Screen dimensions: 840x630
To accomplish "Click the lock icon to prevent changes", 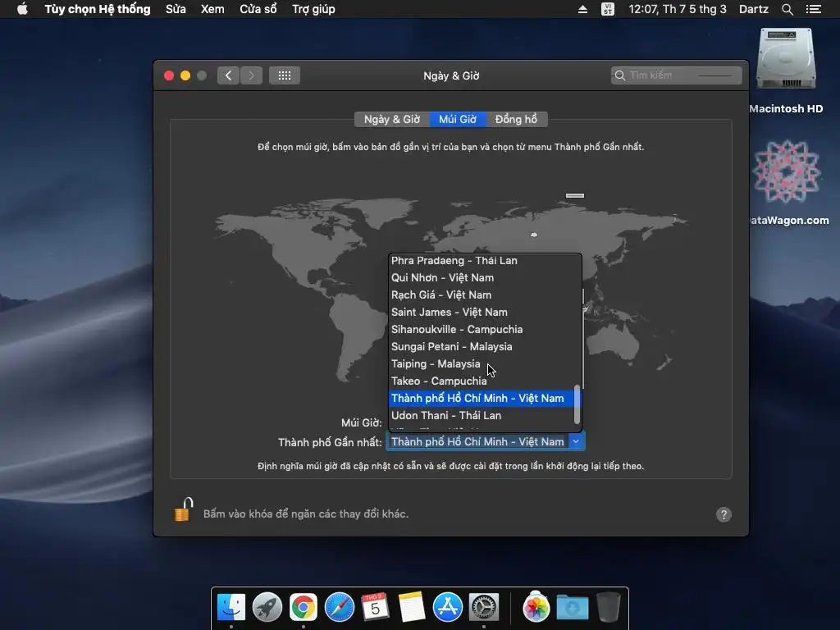I will (x=183, y=509).
